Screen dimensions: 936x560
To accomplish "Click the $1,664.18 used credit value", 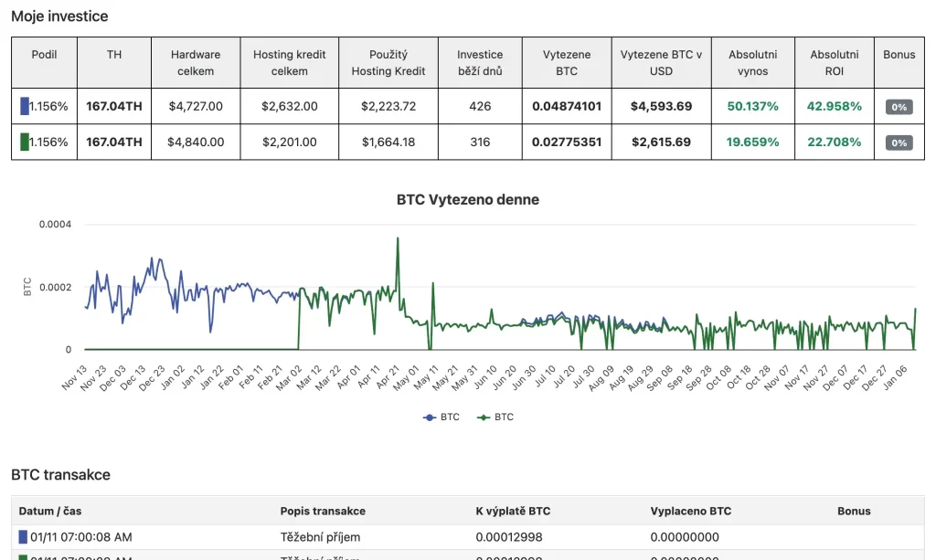I will tap(388, 142).
